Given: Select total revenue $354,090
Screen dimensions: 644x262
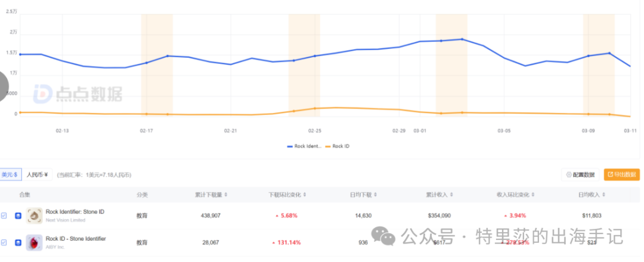Looking at the screenshot, I should [x=439, y=215].
